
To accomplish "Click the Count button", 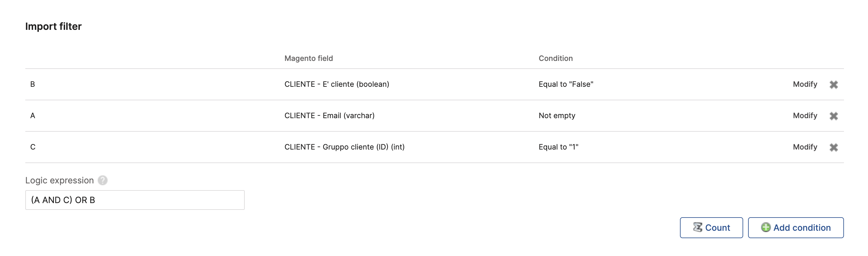I will 711,228.
